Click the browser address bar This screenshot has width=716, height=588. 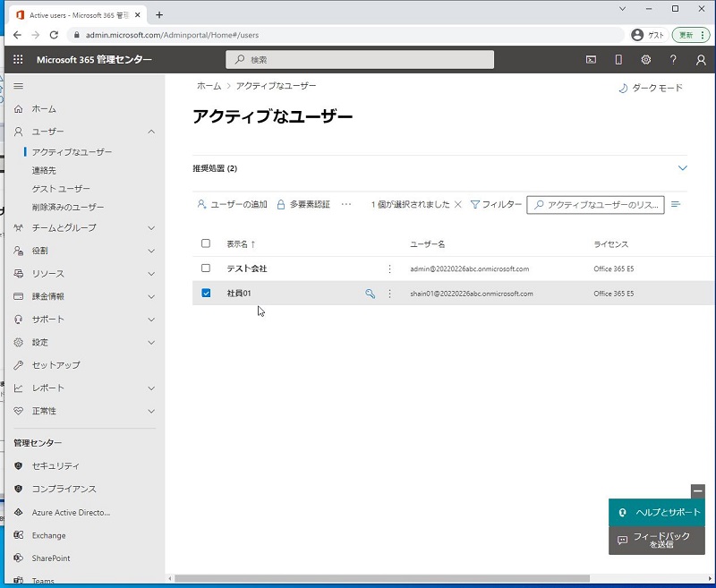click(x=345, y=35)
